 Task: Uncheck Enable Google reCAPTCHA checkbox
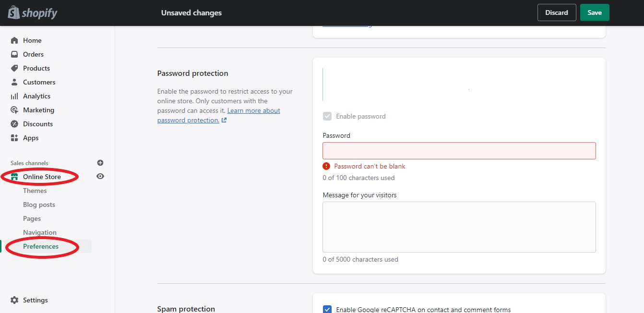327,310
